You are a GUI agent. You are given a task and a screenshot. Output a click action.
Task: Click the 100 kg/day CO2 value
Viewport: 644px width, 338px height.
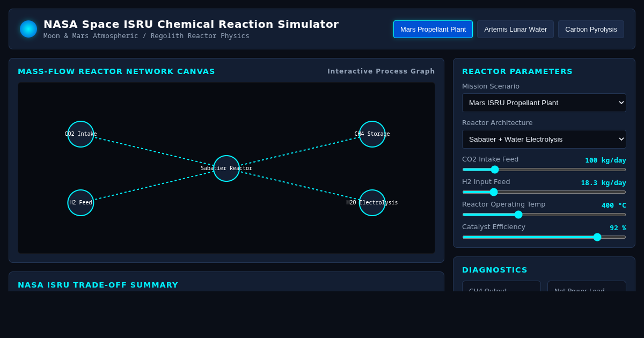click(605, 160)
